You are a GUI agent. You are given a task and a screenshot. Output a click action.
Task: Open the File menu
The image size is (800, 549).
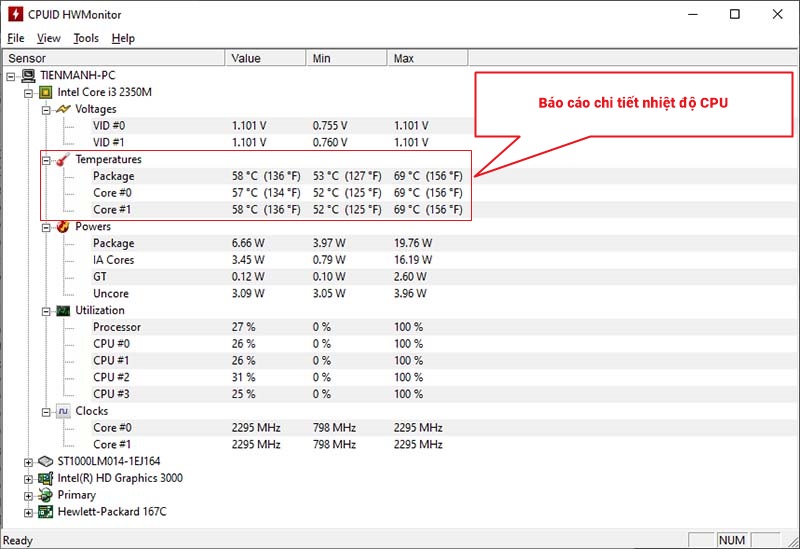point(16,38)
